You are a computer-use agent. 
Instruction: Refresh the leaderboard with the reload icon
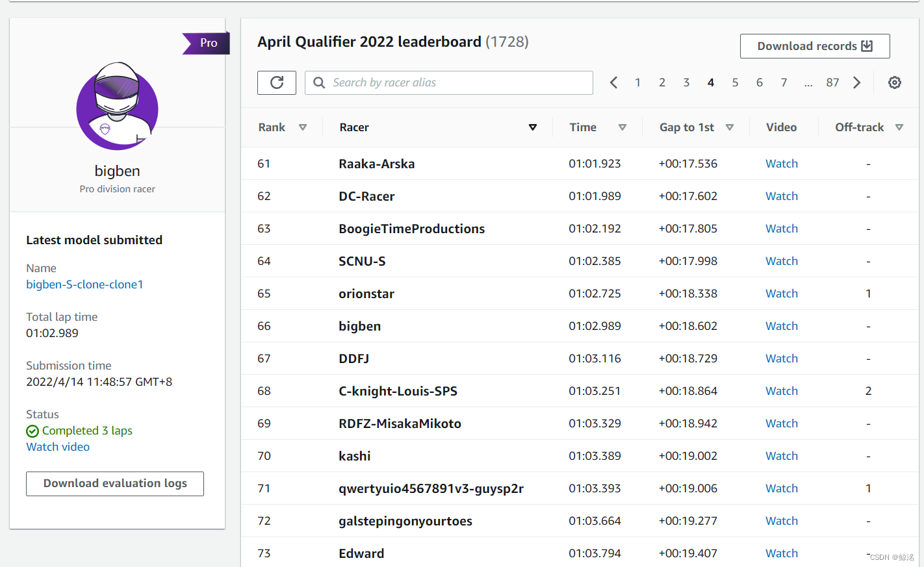277,82
